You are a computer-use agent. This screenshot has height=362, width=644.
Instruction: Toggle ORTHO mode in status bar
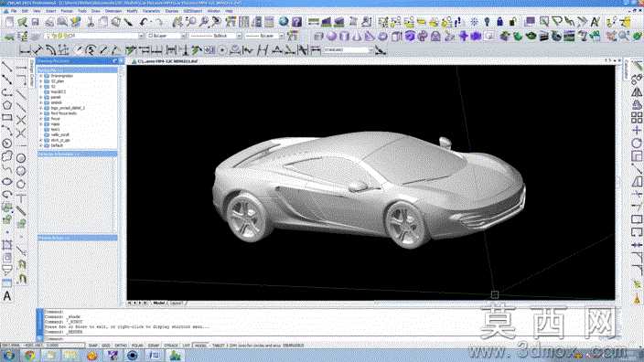pyautogui.click(x=121, y=346)
